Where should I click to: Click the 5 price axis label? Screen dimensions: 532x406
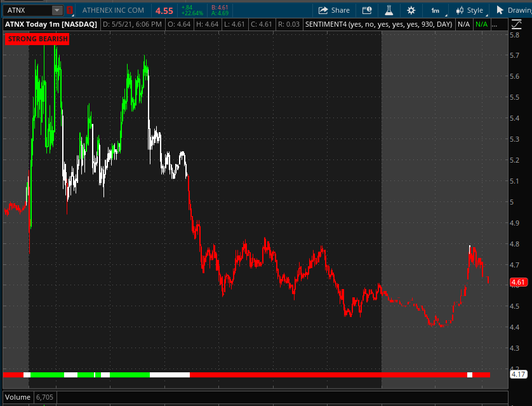(x=512, y=202)
